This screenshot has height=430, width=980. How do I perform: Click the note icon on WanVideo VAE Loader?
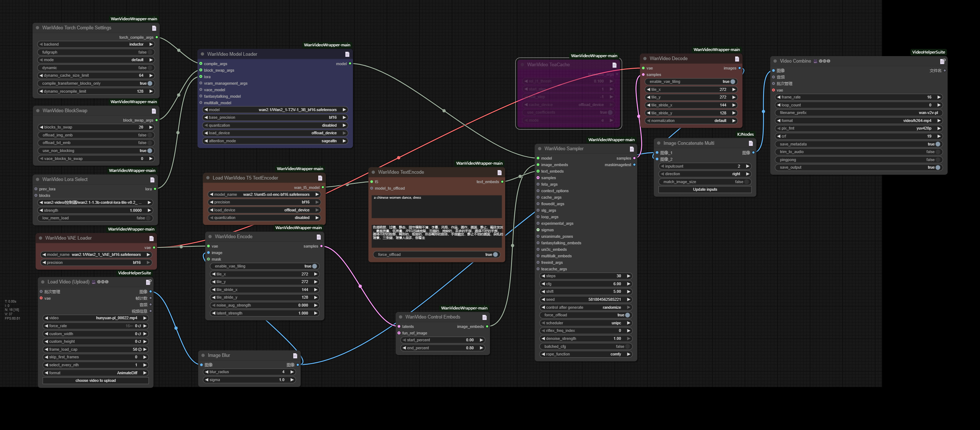click(152, 238)
